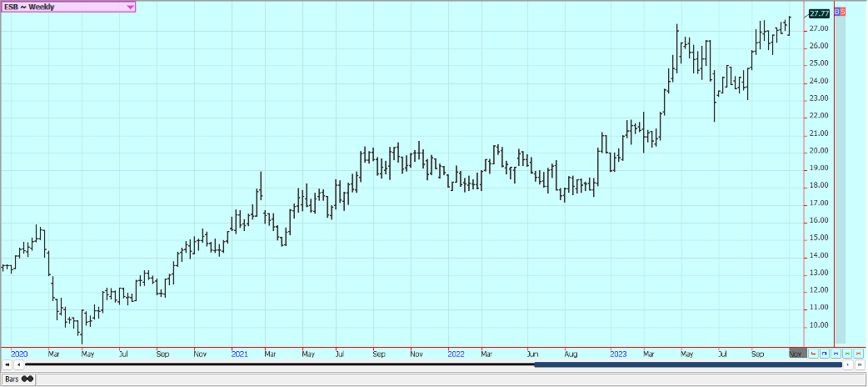The image size is (868, 387).
Task: Click the dark blue scrollbar thumb
Action: [x=688, y=364]
